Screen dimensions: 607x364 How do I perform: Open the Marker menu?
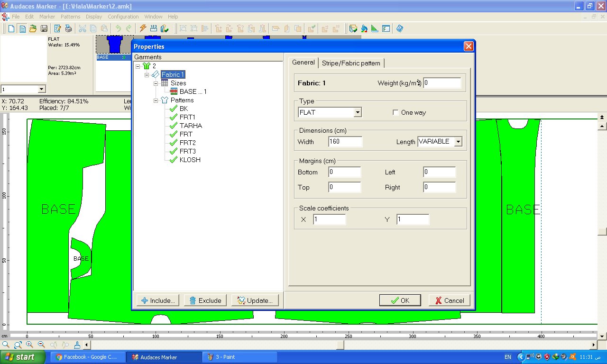(47, 17)
